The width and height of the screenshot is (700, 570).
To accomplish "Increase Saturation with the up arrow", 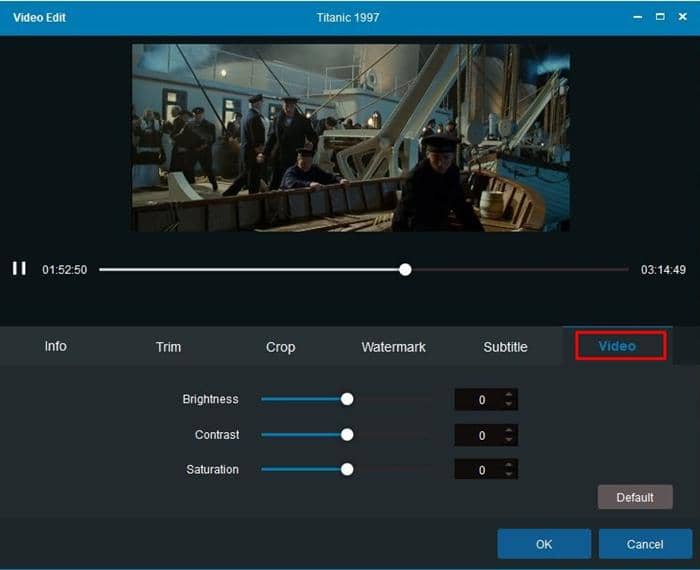I will click(508, 465).
